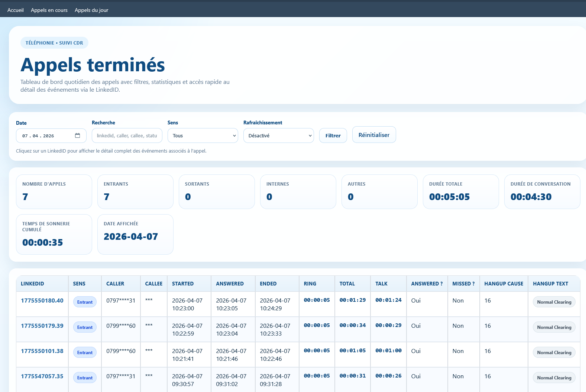Click the date input showing 07.04.2026
Viewport: 586px width, 392px height.
coord(51,135)
